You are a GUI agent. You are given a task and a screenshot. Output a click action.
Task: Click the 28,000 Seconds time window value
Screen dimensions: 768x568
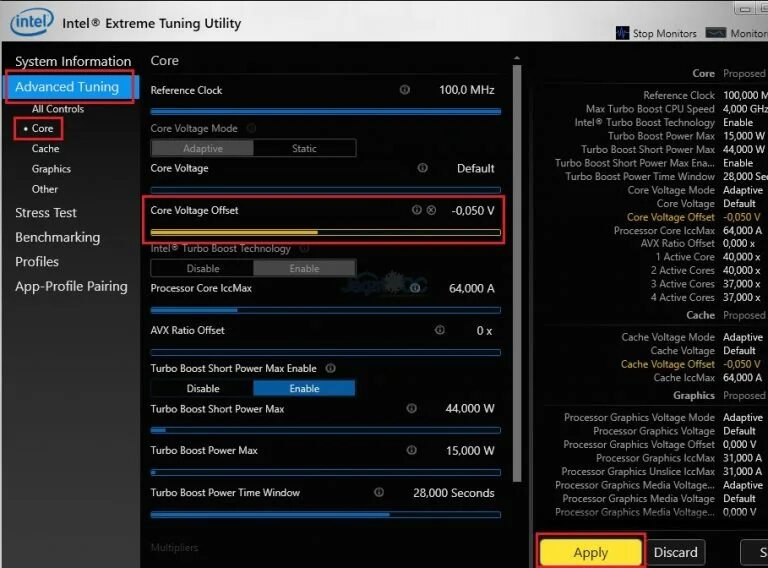point(454,493)
